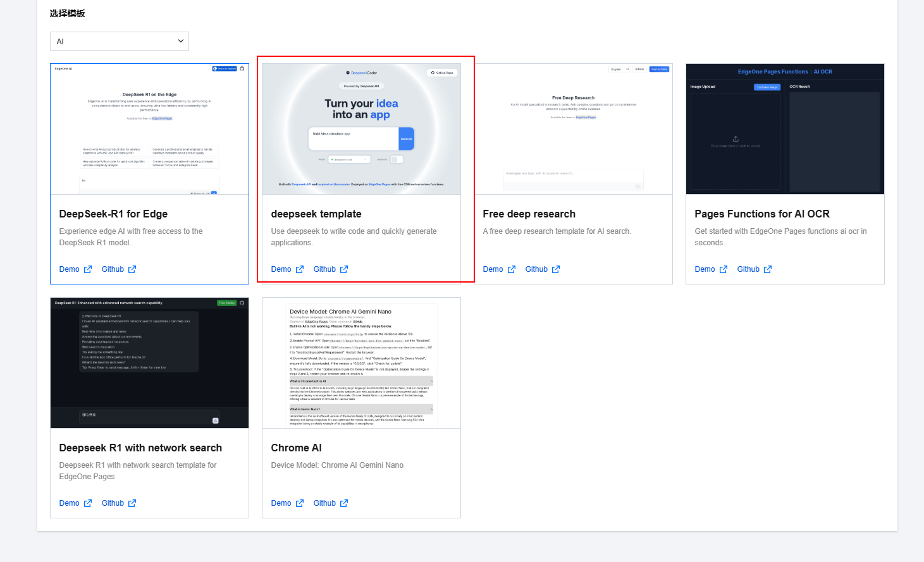Click the 'Deepseek R1 with network search' title
Viewport: 924px width, 562px height.
[x=140, y=448]
